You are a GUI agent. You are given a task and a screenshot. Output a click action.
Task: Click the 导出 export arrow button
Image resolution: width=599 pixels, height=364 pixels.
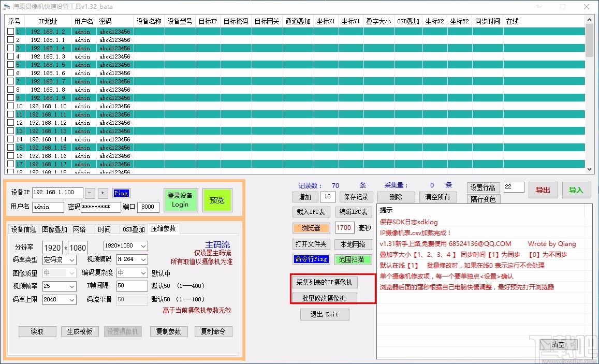point(543,190)
